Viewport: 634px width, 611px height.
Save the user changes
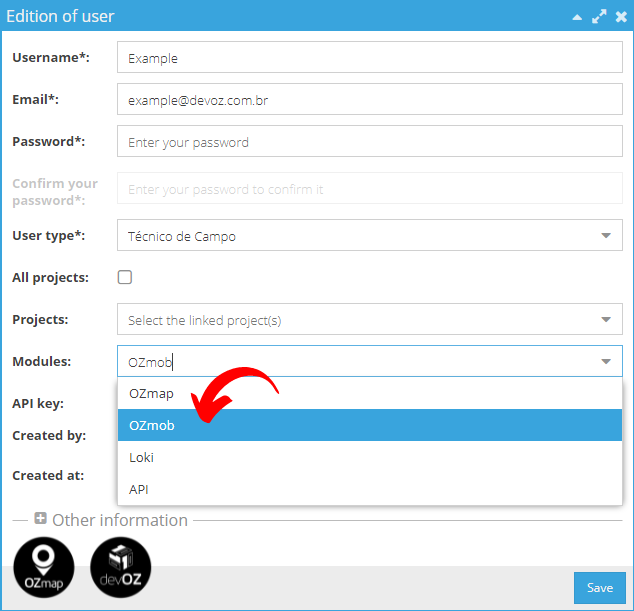tap(600, 588)
